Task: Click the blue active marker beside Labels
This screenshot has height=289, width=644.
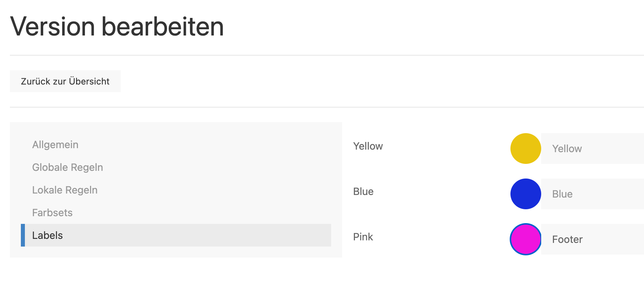Action: pos(23,235)
